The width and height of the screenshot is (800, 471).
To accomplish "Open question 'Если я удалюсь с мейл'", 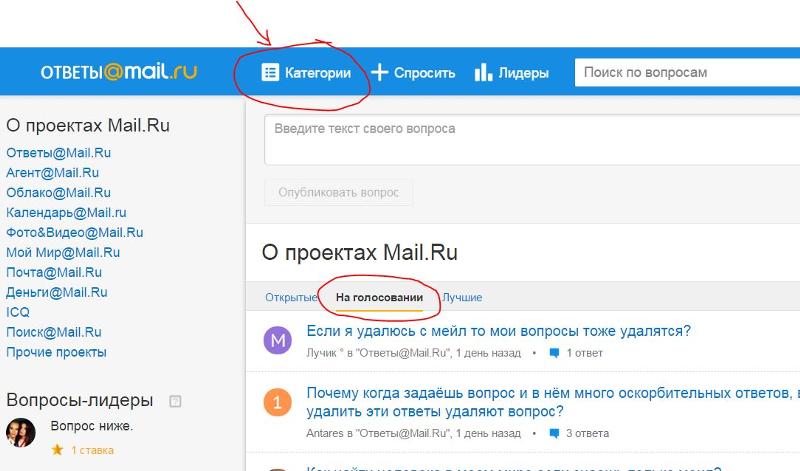I will tap(498, 331).
